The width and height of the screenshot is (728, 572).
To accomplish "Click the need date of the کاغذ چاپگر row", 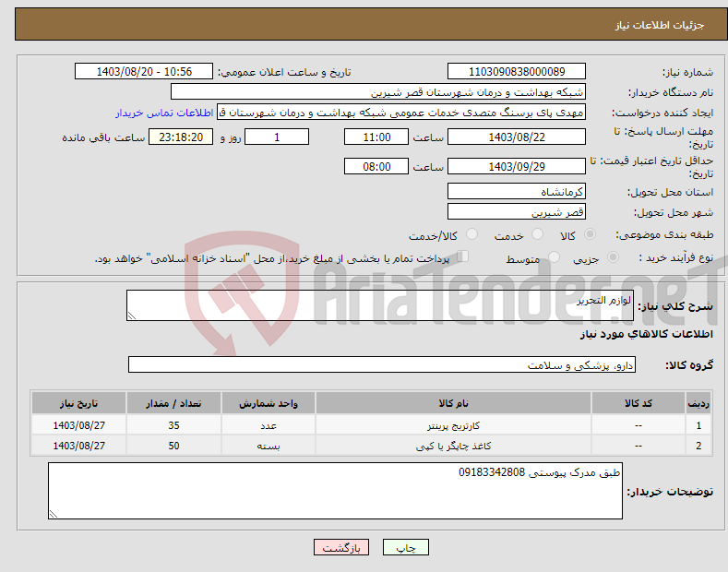I will click(x=79, y=446).
